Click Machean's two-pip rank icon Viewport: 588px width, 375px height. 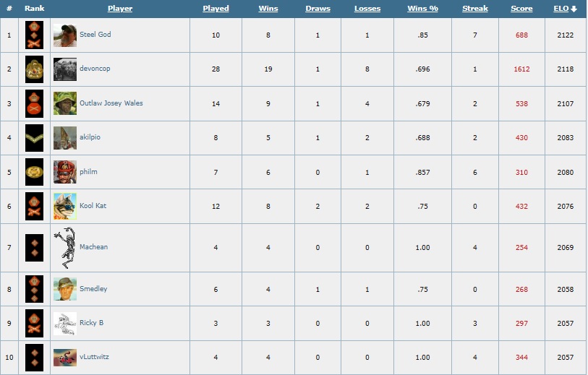(34, 248)
